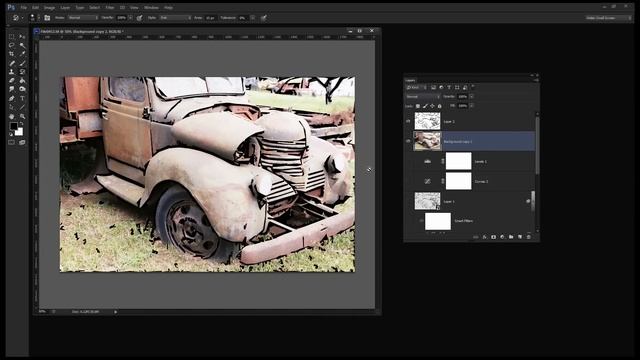Select the Line shape tool
The width and height of the screenshot is (640, 360).
[x=22, y=107]
